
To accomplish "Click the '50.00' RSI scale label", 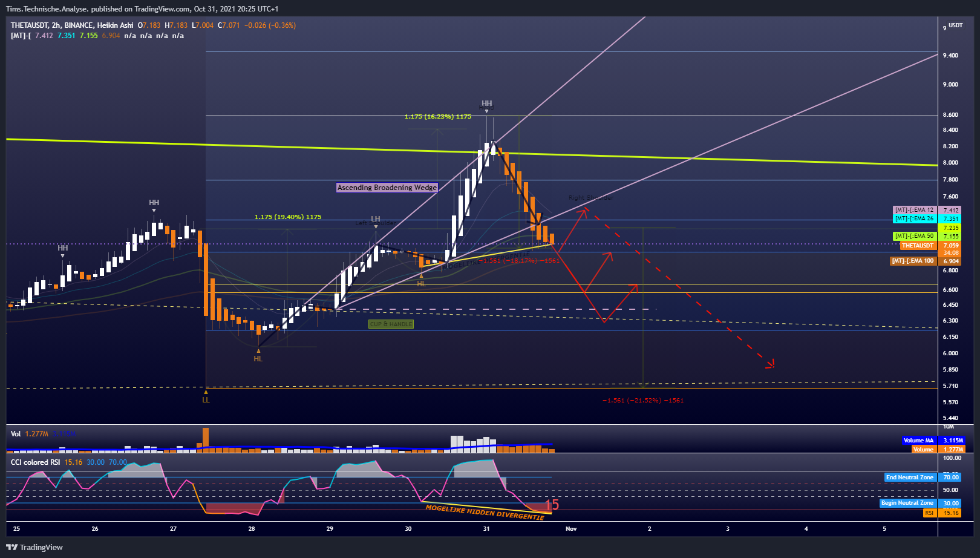I will [950, 491].
